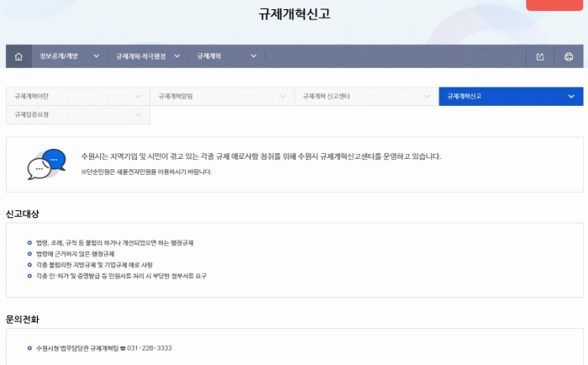The height and width of the screenshot is (365, 588).
Task: Click the print icon in navigation bar
Action: point(569,56)
